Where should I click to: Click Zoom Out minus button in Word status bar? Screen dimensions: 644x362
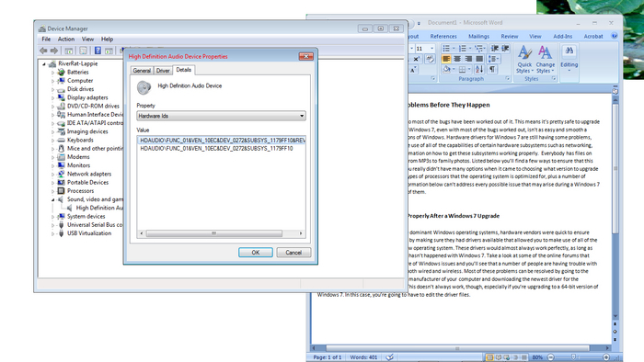[551, 357]
